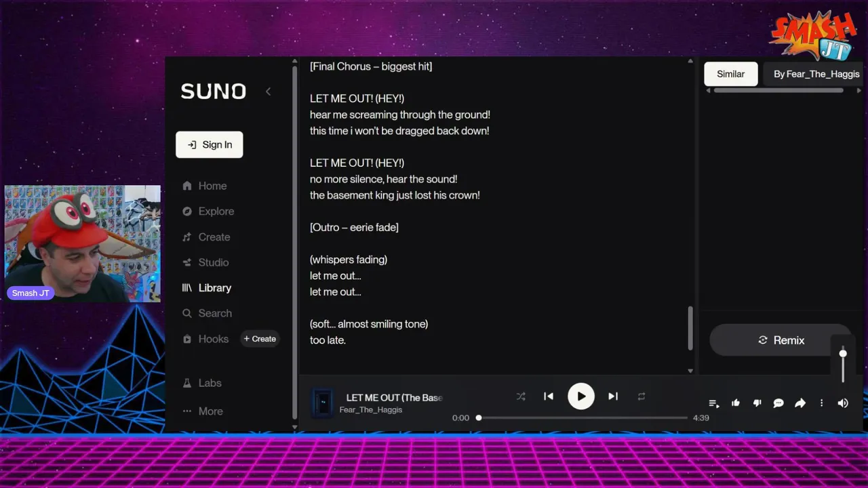Screen dimensions: 868x488
Task: Click the song progress bar handle
Action: [479, 418]
